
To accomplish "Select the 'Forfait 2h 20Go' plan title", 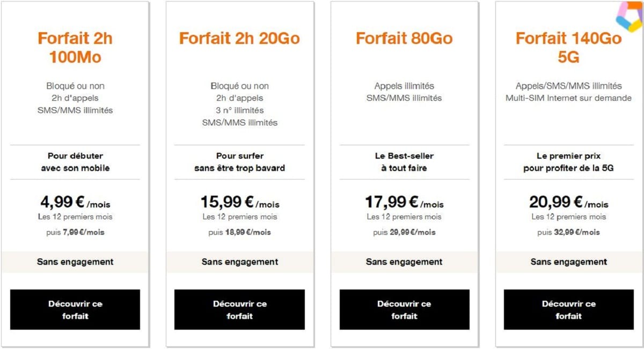I will tap(239, 38).
